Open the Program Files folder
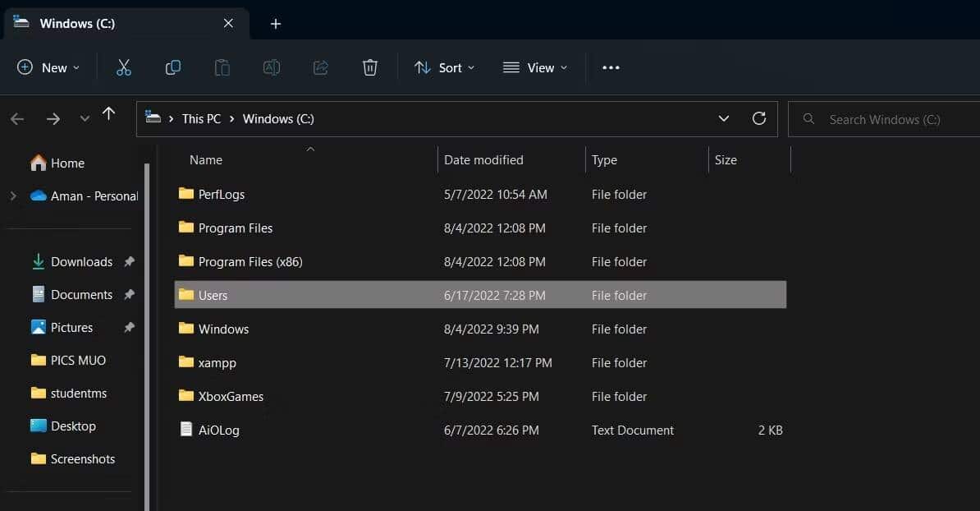This screenshot has width=980, height=511. [236, 228]
